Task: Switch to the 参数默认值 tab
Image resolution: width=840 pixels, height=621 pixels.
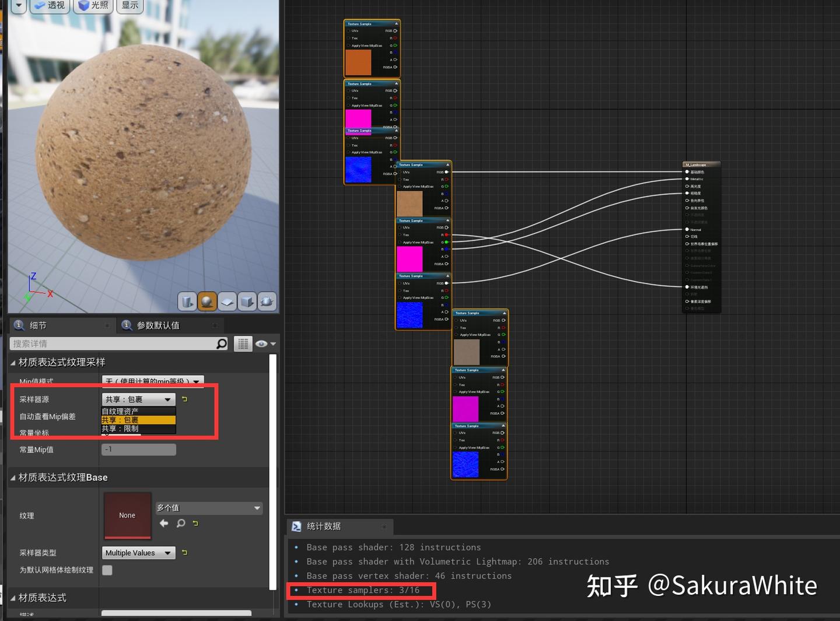Action: point(158,325)
